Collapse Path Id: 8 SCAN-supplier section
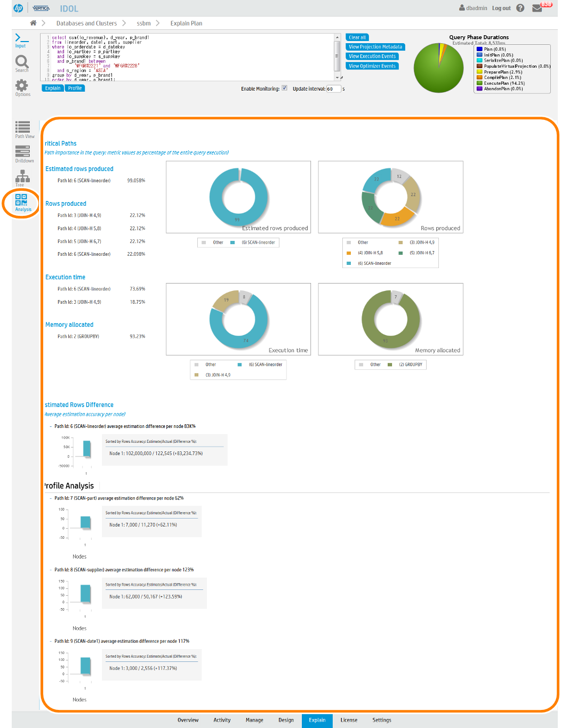The image size is (561, 728). pyautogui.click(x=50, y=570)
